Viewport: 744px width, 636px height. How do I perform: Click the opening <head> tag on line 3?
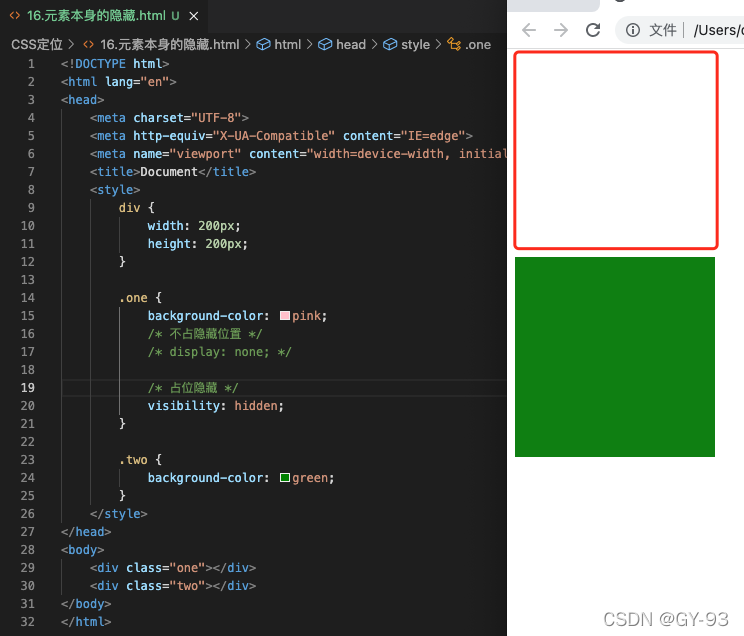(x=82, y=100)
